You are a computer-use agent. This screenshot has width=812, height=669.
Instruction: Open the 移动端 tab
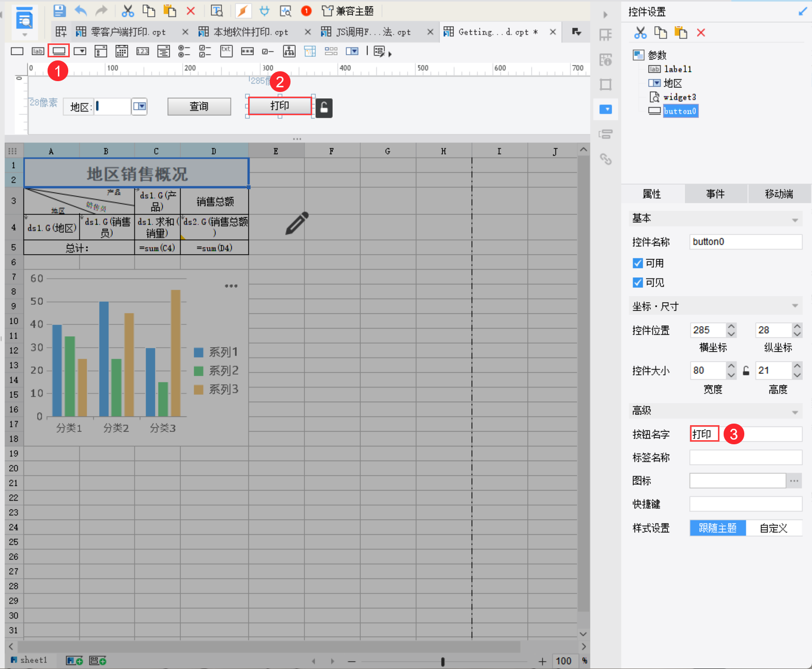(779, 194)
